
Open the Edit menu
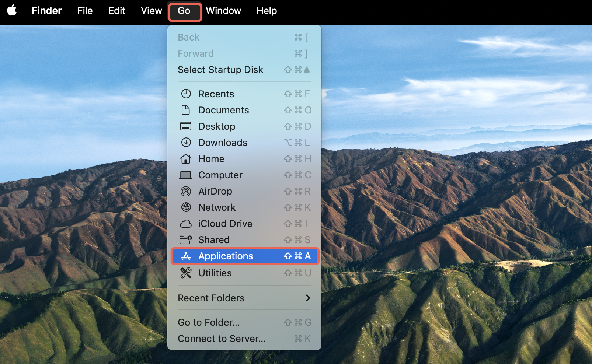tap(117, 11)
